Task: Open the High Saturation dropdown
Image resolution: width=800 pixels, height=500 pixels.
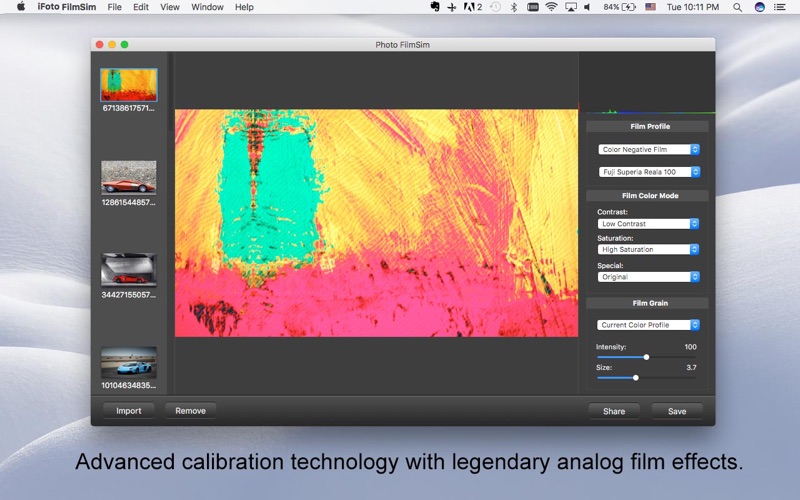Action: [648, 249]
